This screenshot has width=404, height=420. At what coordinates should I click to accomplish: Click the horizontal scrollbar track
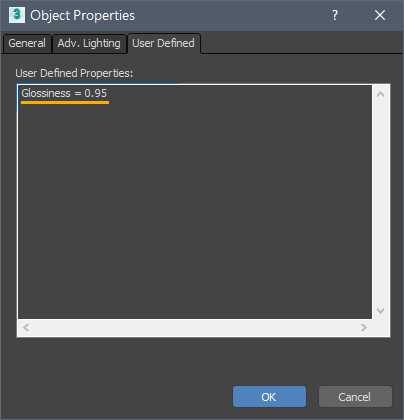coord(195,328)
